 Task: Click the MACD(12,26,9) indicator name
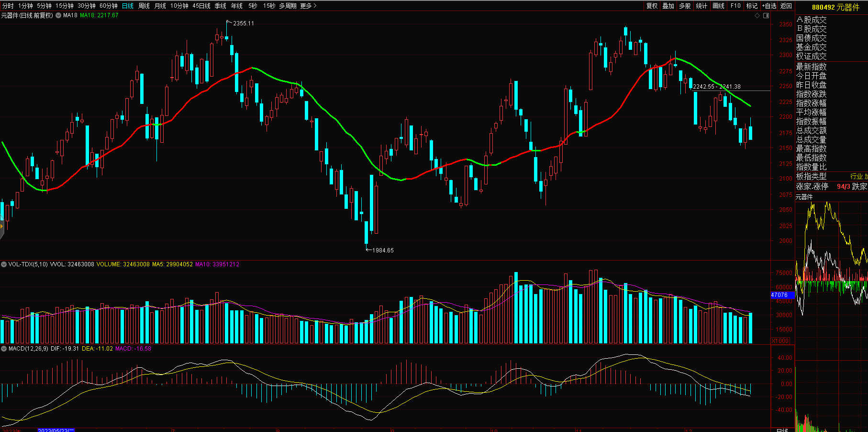coord(28,349)
